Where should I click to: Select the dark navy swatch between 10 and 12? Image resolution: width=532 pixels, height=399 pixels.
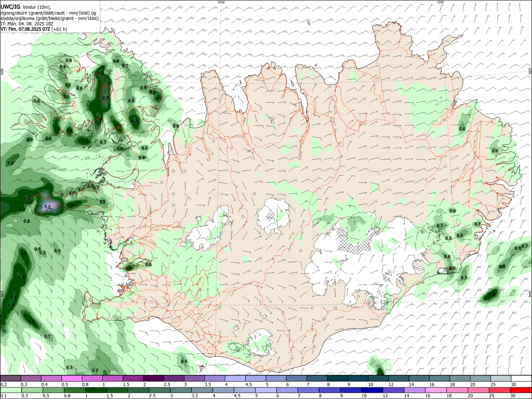point(372,390)
